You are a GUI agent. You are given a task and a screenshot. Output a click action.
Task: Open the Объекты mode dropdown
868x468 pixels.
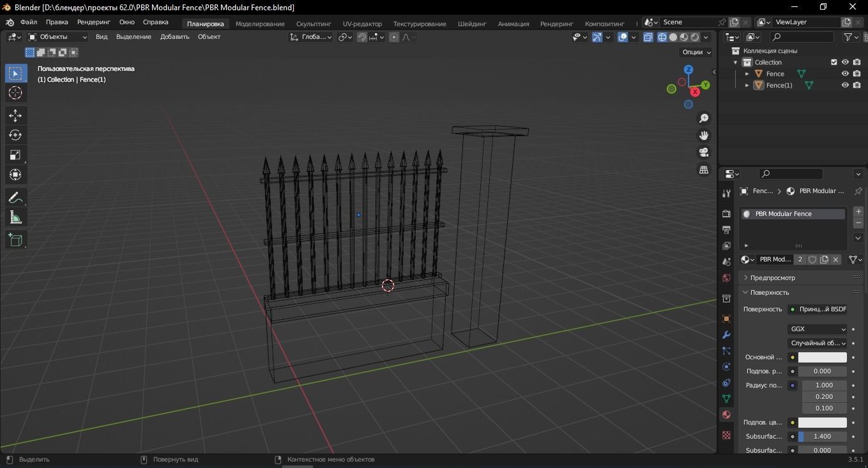[57, 37]
